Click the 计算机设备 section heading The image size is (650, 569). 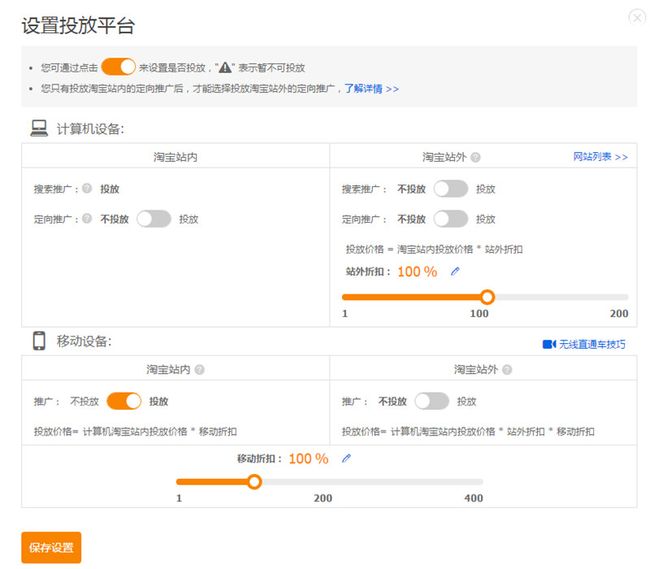click(90, 128)
